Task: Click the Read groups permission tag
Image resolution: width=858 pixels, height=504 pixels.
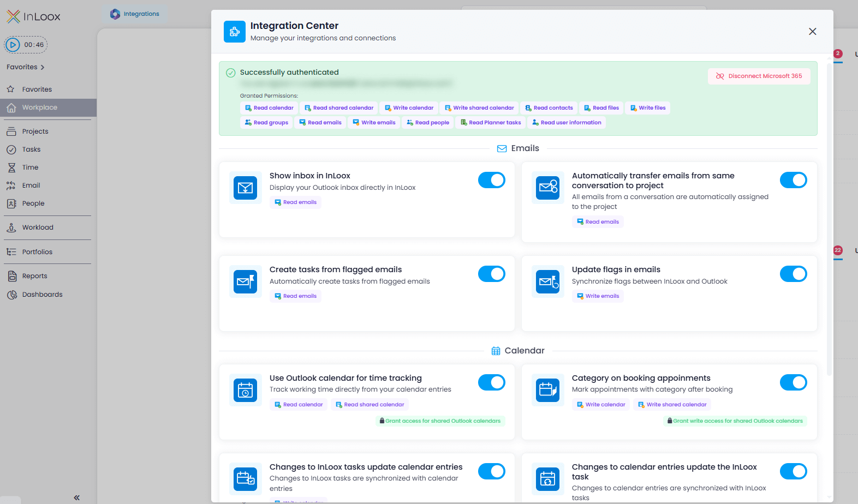Action: [266, 123]
